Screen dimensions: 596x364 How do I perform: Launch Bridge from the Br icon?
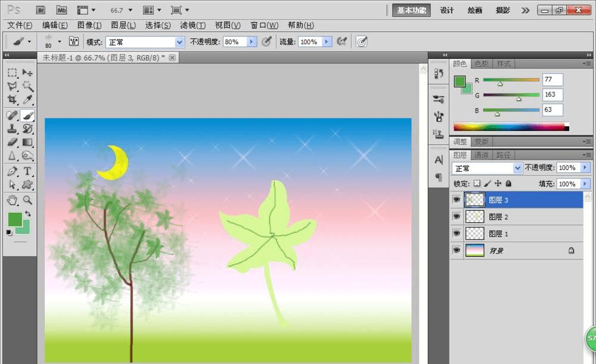[41, 10]
